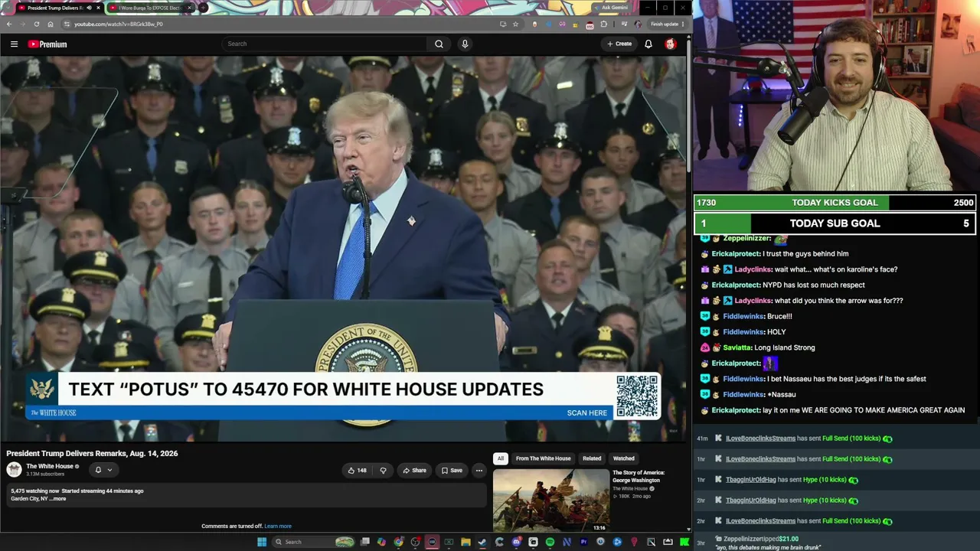Expand the video description with ...more
The height and width of the screenshot is (551, 980).
click(58, 499)
